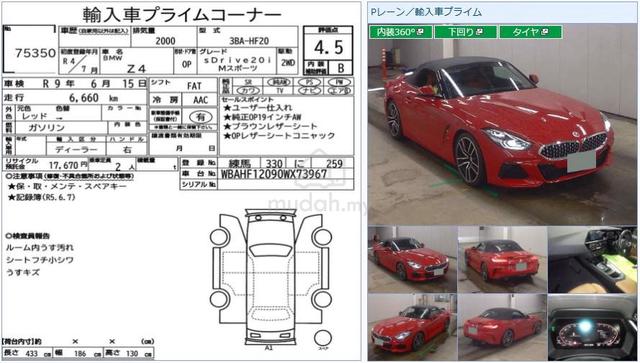Click the inspector remark ルーム内うす汚れ

click(x=40, y=247)
